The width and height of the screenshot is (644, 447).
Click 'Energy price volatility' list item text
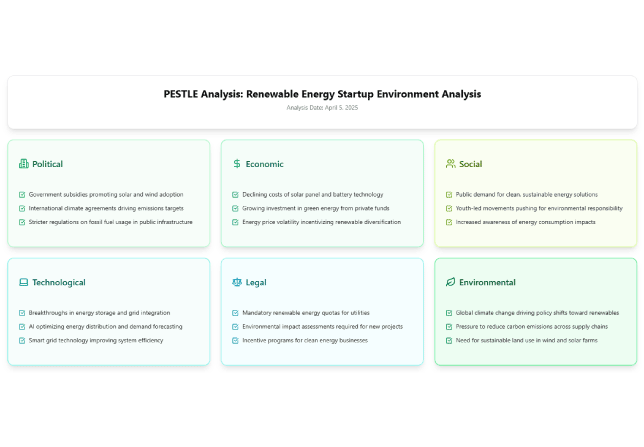(322, 222)
